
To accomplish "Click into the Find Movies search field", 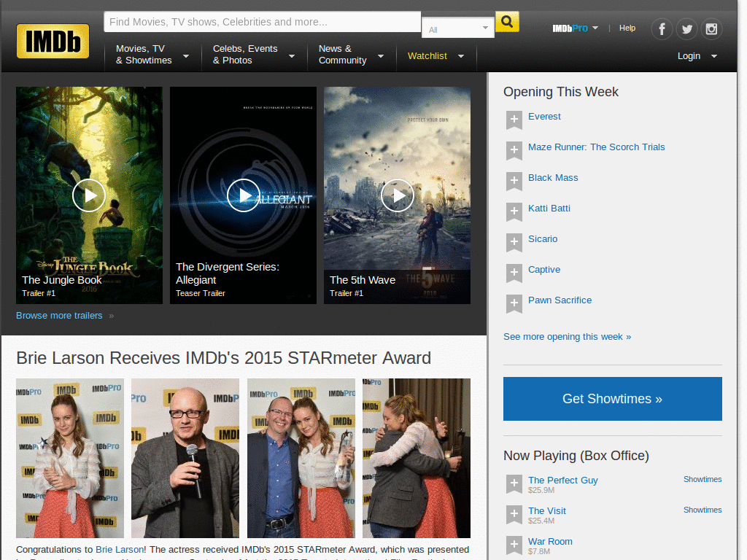I will coord(262,22).
